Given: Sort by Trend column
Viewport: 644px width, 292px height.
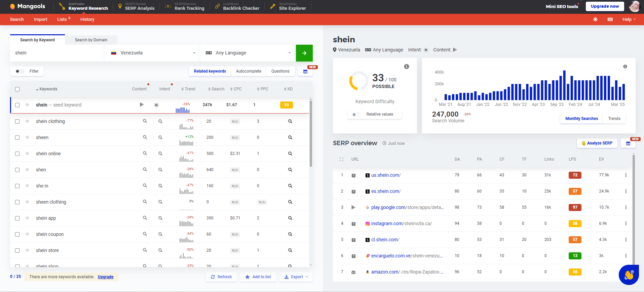Looking at the screenshot, I should [188, 89].
